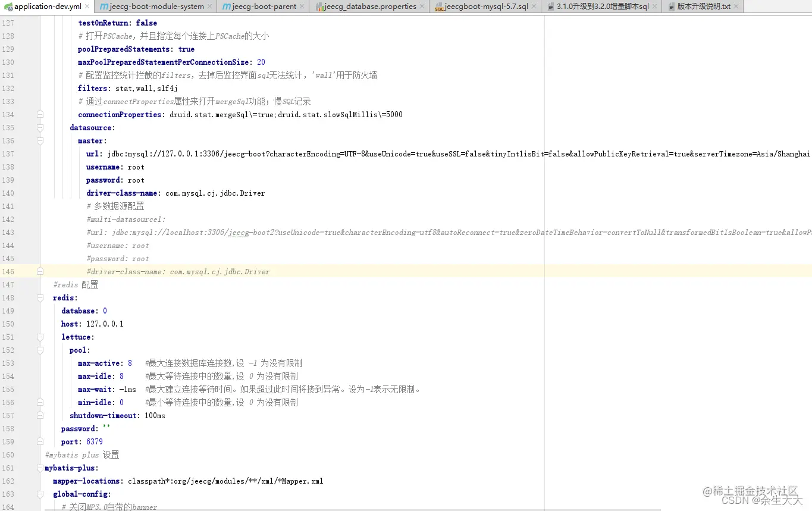Click the 'max-active: 8' setting

click(x=105, y=363)
